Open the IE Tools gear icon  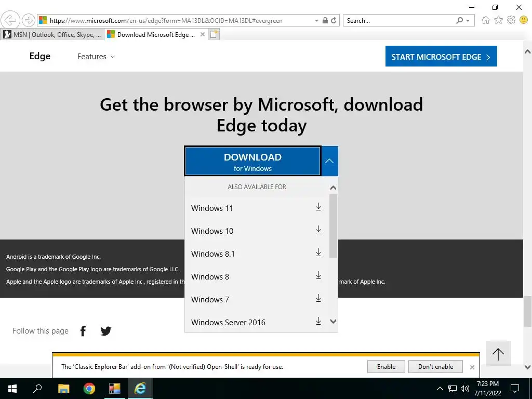pyautogui.click(x=511, y=20)
